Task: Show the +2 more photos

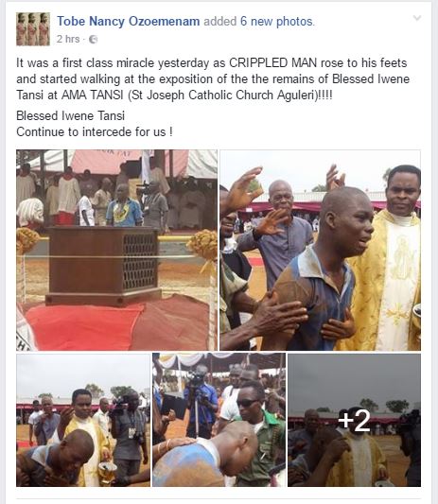Action: tap(354, 420)
